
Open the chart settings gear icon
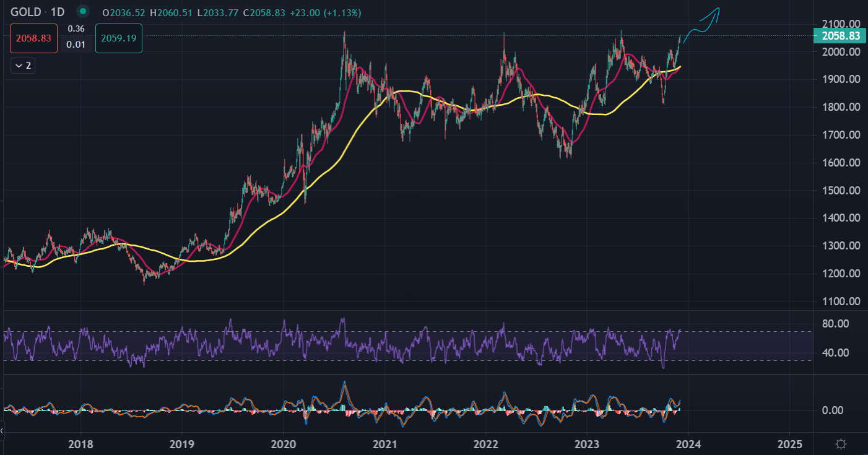(841, 444)
